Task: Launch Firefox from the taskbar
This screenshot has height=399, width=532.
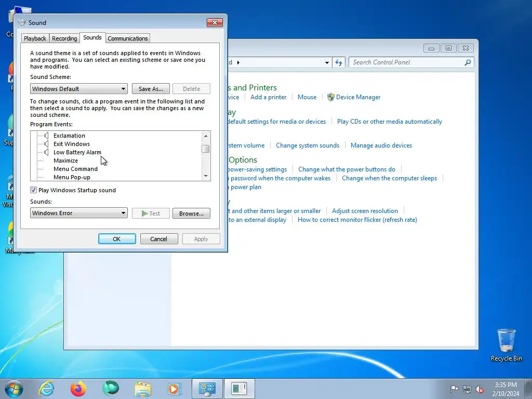Action: pos(78,389)
